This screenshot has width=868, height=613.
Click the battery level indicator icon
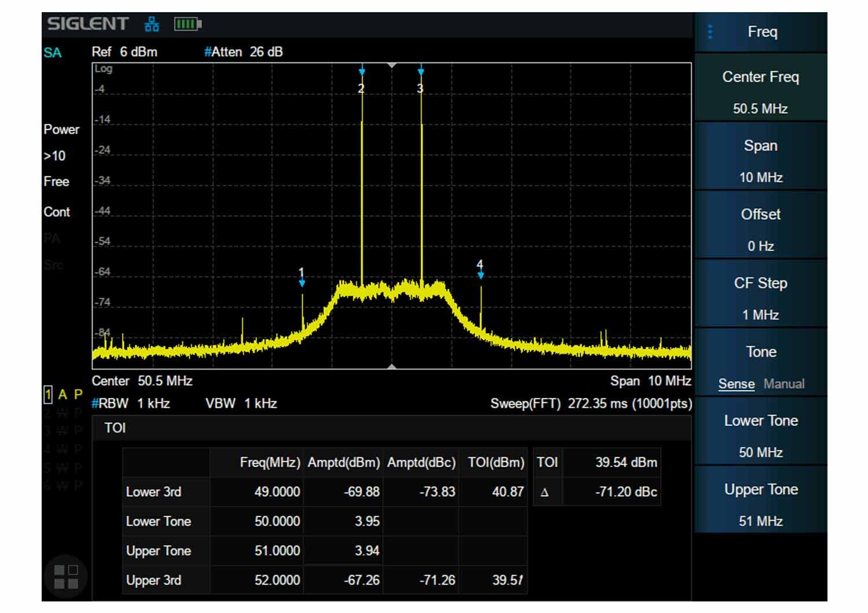(x=187, y=24)
